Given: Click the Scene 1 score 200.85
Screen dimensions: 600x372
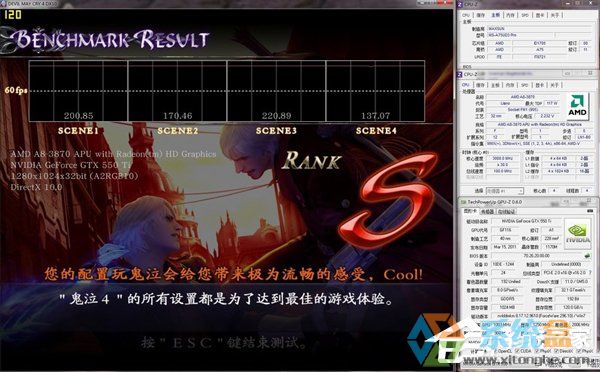Looking at the screenshot, I should click(x=78, y=116).
